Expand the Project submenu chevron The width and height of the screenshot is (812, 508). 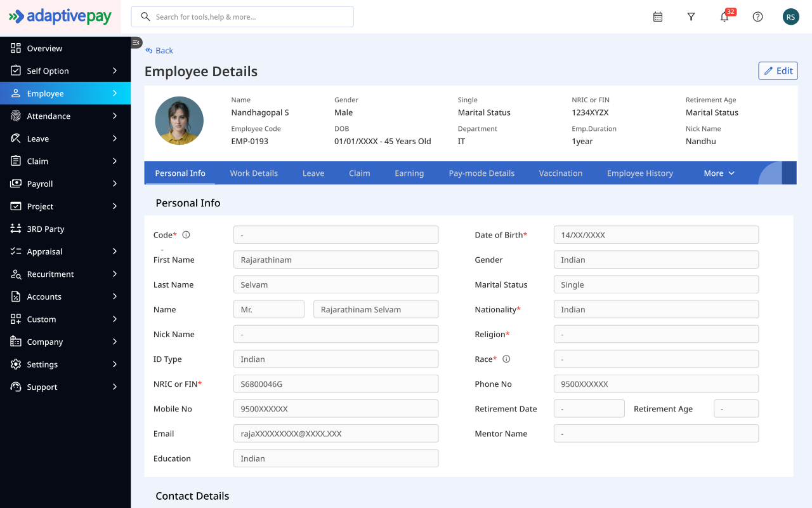[115, 206]
